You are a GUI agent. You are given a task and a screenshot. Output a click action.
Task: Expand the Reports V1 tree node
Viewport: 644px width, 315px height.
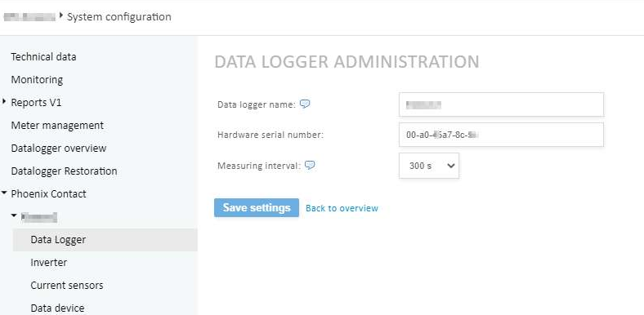click(x=4, y=101)
